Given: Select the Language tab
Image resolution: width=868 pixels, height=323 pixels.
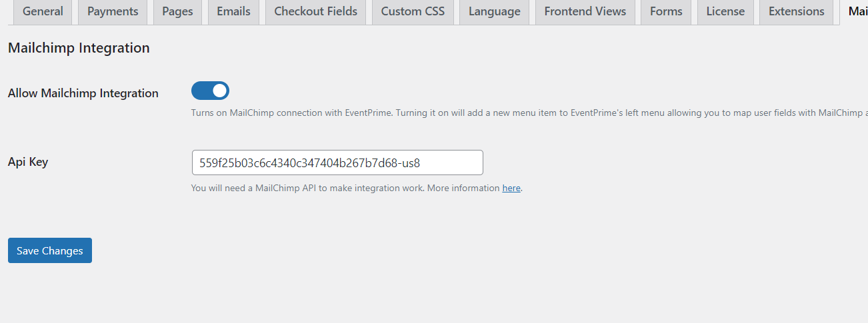Looking at the screenshot, I should (x=494, y=12).
